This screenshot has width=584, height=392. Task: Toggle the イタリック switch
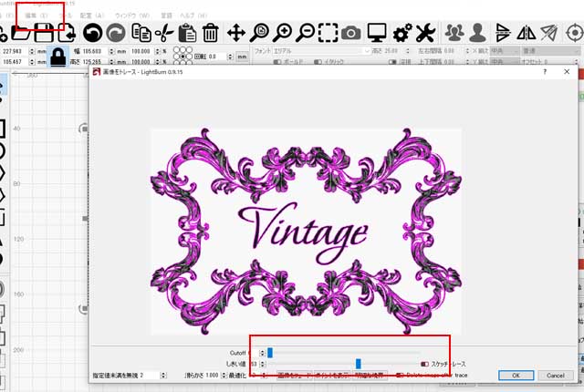coord(318,62)
